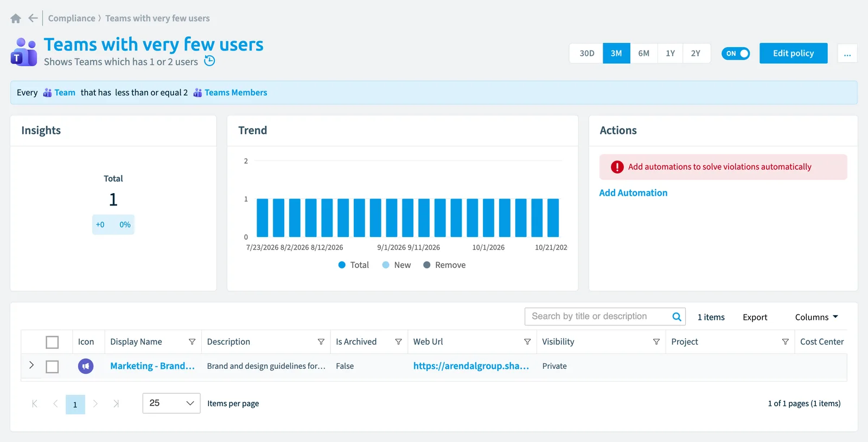Check the select-all header checkbox
This screenshot has width=868, height=442.
[52, 342]
